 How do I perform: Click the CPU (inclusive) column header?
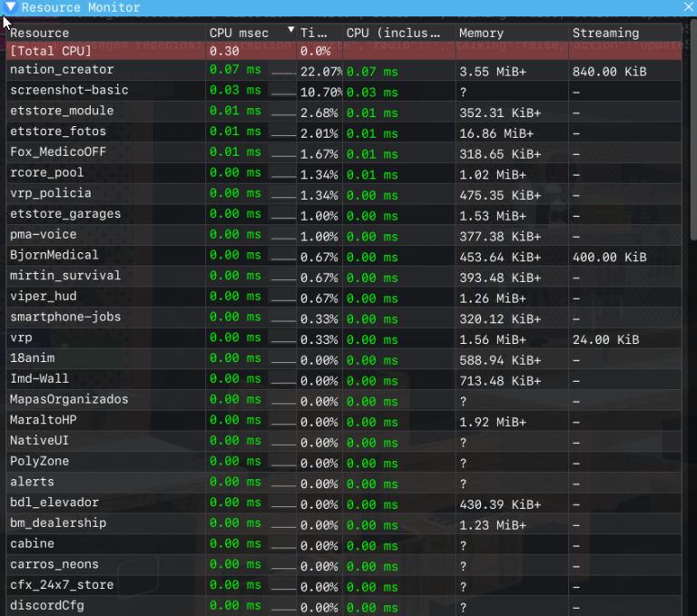tap(393, 33)
